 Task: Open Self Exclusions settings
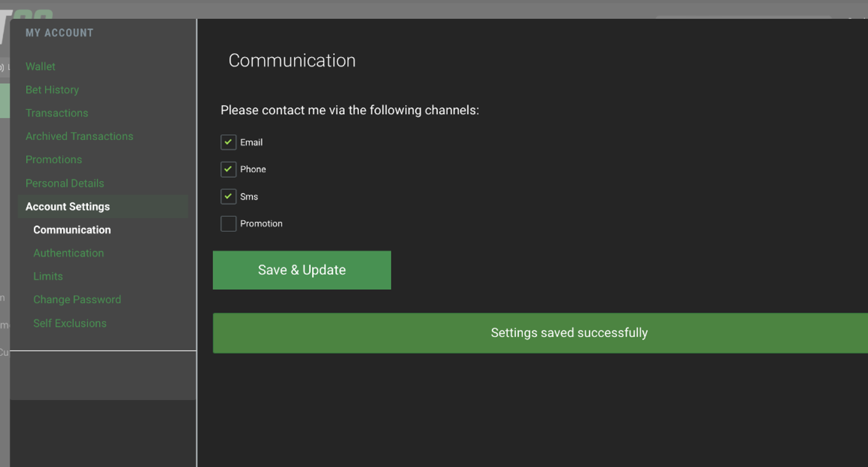pyautogui.click(x=70, y=323)
